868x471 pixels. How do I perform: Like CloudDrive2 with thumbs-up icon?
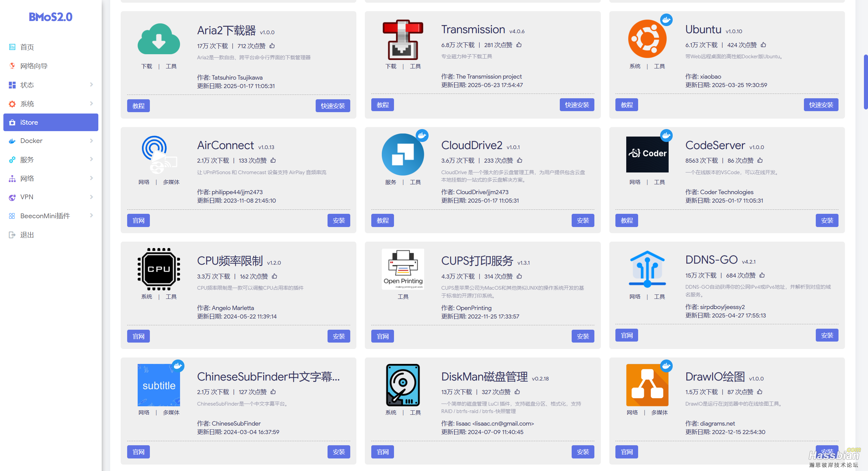519,160
